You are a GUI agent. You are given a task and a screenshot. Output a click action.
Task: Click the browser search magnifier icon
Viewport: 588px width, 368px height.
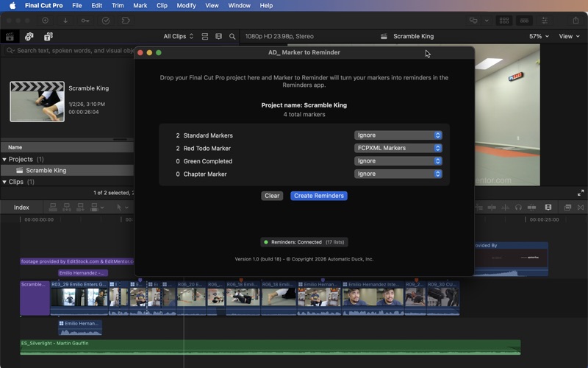[x=232, y=36]
